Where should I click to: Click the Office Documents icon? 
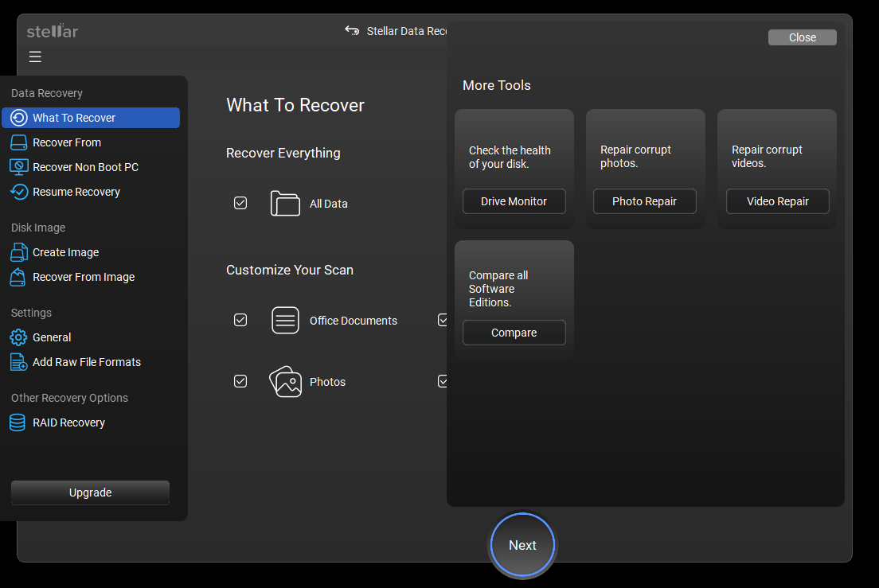point(285,321)
